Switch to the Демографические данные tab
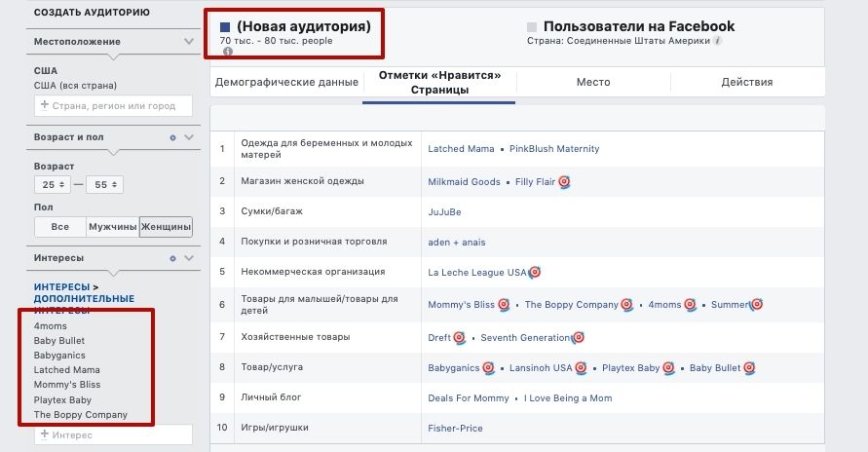 [x=286, y=83]
